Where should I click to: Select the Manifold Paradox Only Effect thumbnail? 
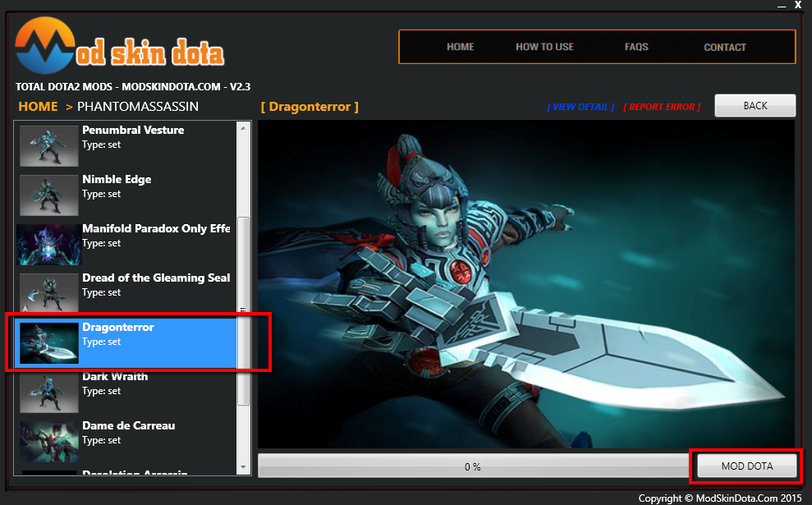pos(49,245)
